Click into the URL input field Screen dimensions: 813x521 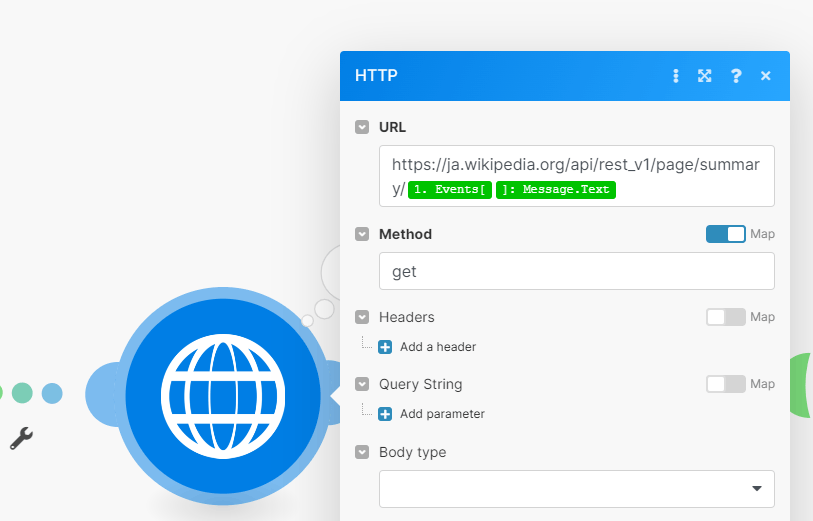[577, 176]
